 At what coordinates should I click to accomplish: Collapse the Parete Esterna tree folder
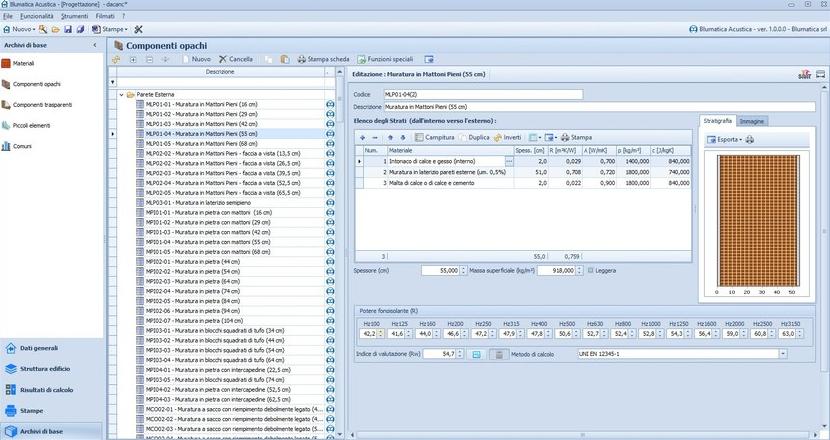coord(120,95)
